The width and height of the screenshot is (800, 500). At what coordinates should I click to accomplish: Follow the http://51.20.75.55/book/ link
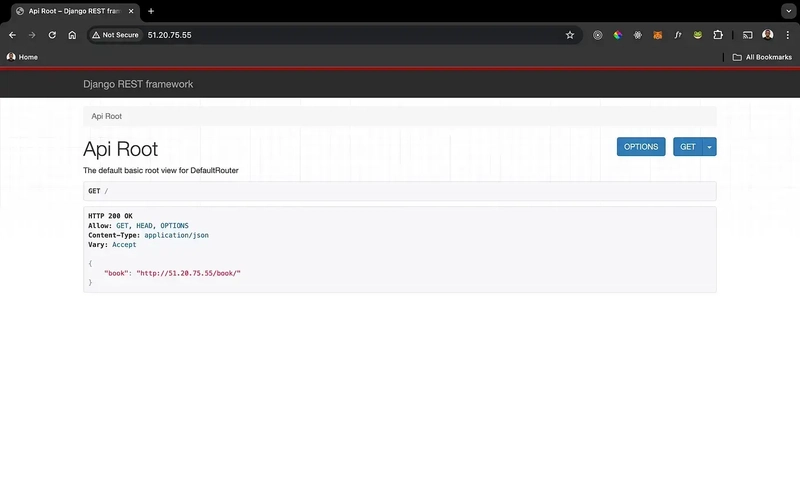point(188,273)
